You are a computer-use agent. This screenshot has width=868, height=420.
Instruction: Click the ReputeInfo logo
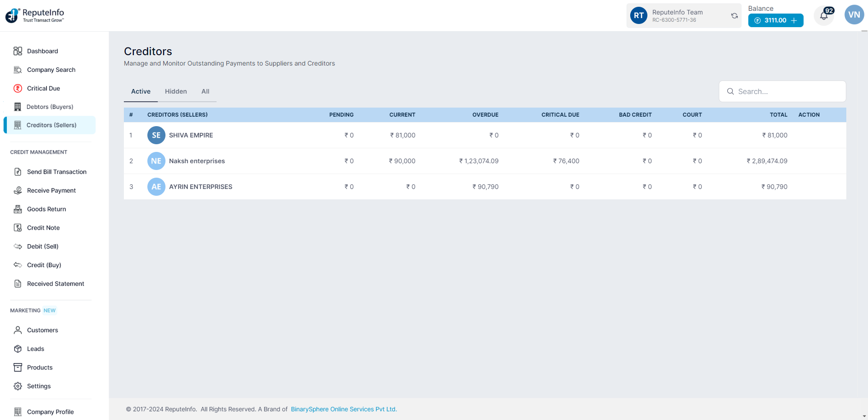(x=35, y=15)
